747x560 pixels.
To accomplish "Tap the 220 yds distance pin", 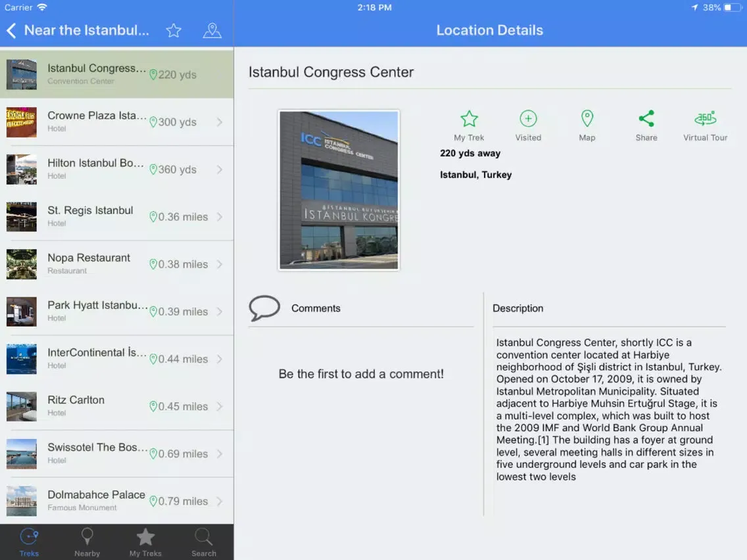I will pyautogui.click(x=153, y=74).
